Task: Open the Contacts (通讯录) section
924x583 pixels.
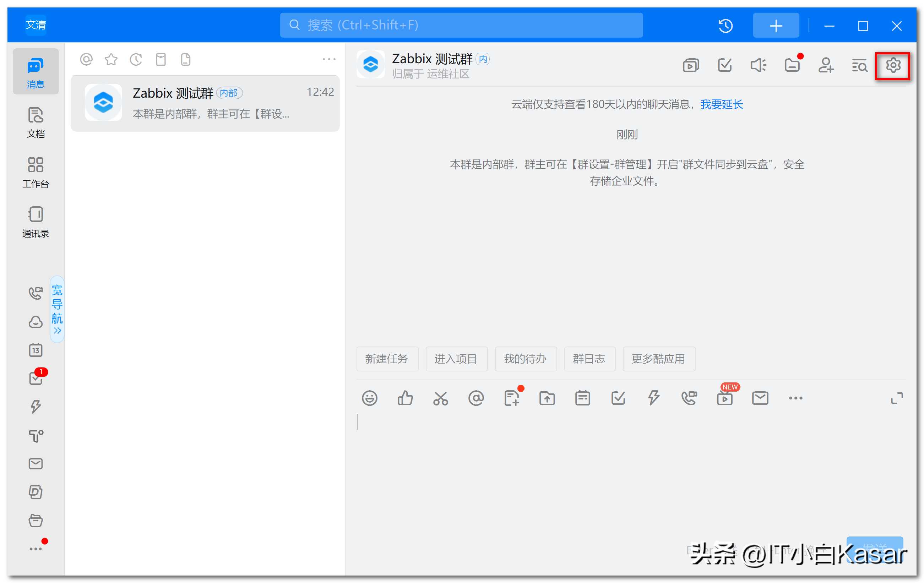Action: (x=36, y=222)
